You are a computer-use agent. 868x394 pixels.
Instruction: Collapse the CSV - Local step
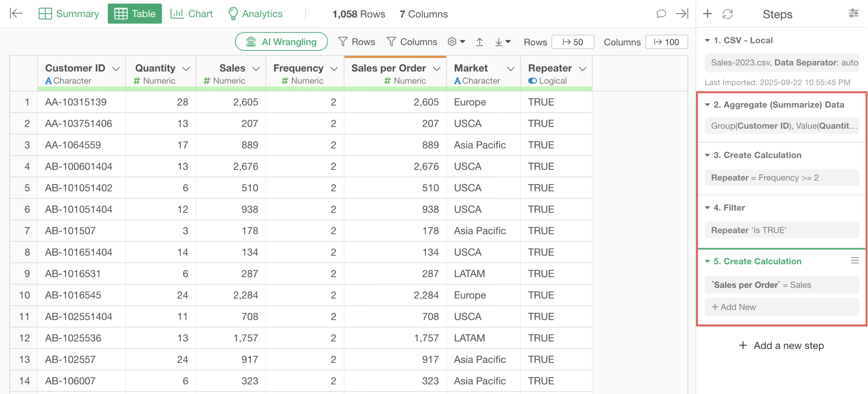tap(707, 40)
